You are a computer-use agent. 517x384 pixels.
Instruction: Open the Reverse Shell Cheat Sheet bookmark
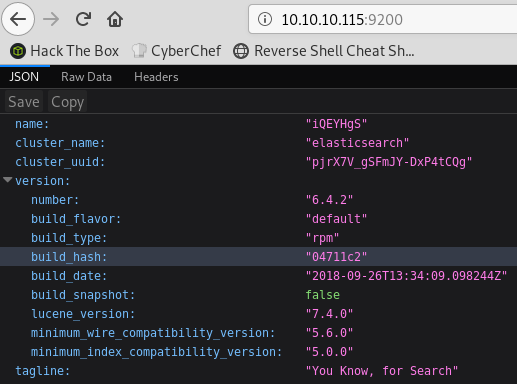[x=324, y=51]
